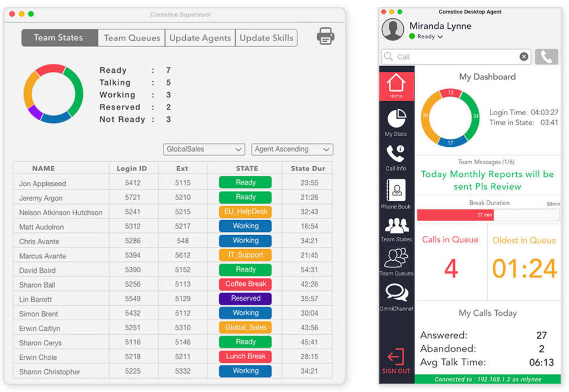
Task: Switch to the Team Queues tab
Action: (x=132, y=38)
